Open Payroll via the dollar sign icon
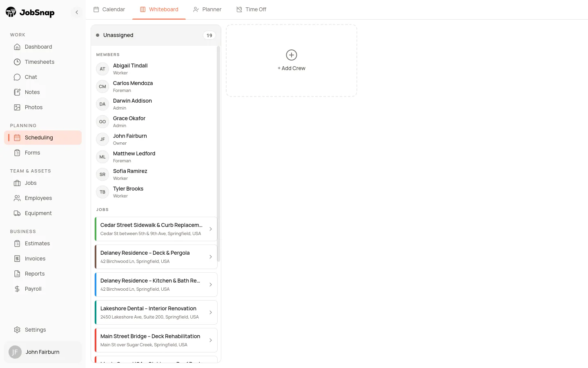Viewport: 588px width, 368px height. click(x=17, y=289)
